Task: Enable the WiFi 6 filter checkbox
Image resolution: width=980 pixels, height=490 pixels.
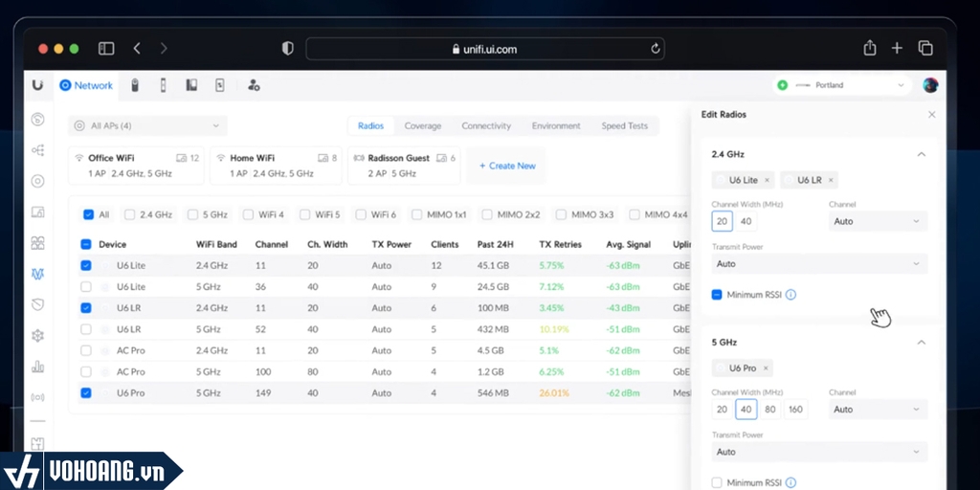Action: pos(361,214)
